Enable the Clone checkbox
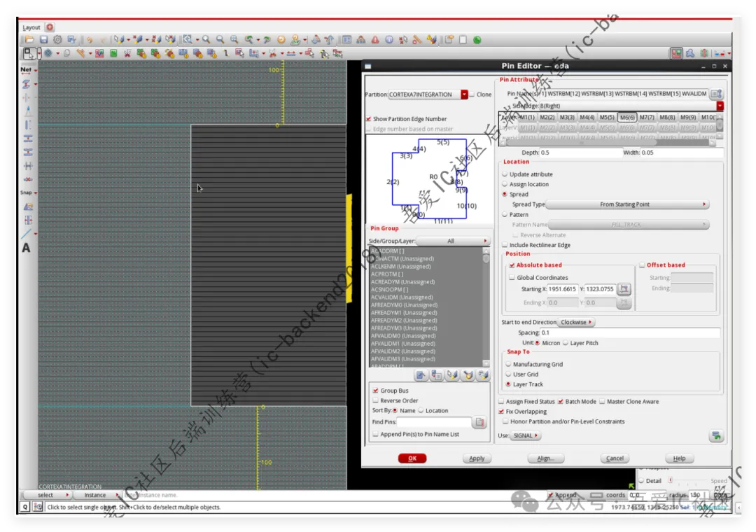 [x=472, y=94]
